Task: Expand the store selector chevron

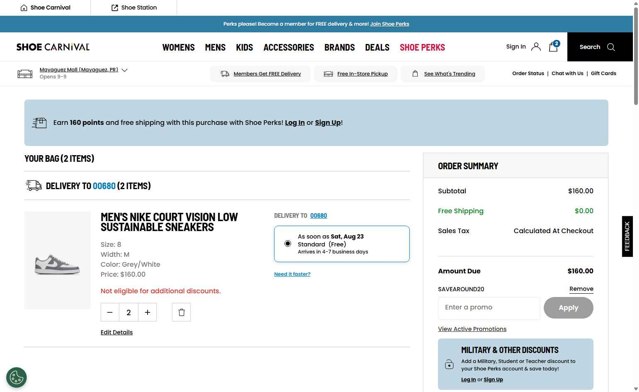Action: click(x=125, y=70)
